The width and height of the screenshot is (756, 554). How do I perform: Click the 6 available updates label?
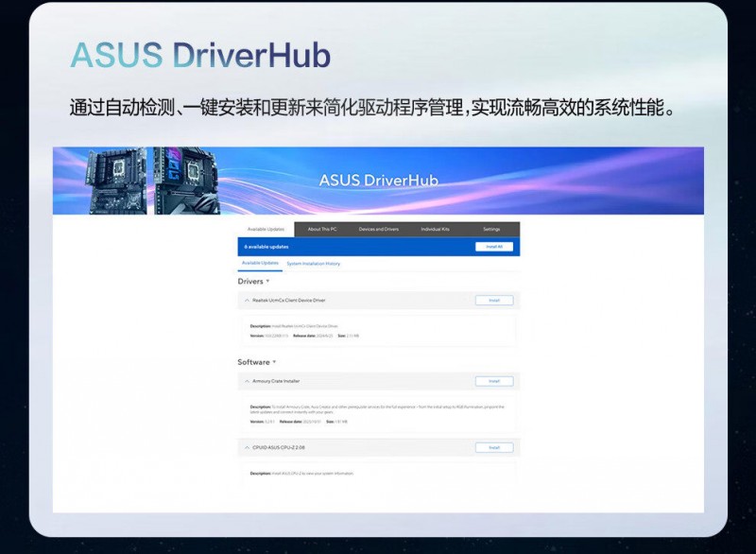click(266, 247)
